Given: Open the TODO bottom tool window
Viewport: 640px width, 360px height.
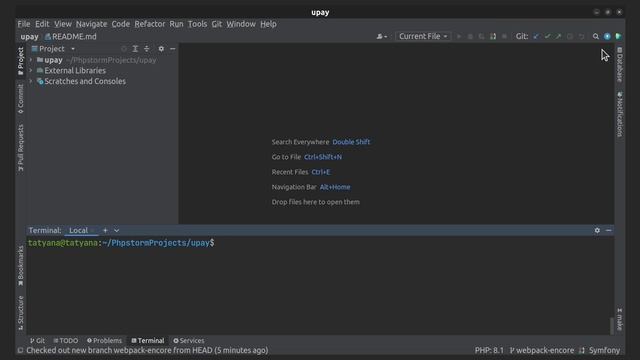Looking at the screenshot, I should pos(66,340).
